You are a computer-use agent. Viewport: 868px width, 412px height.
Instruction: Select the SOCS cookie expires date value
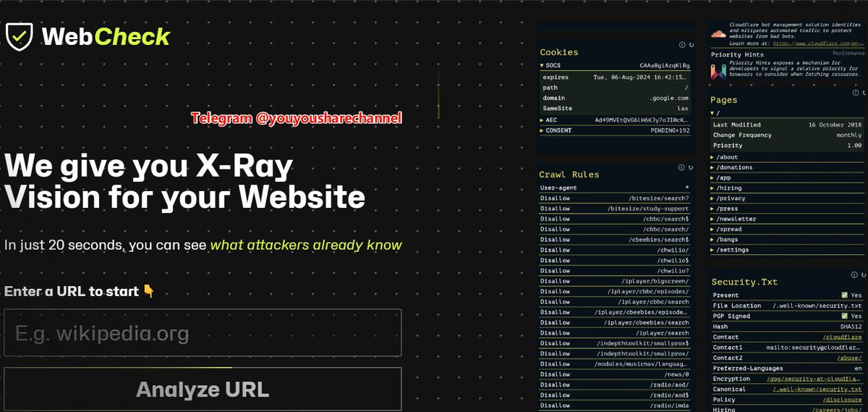point(642,77)
